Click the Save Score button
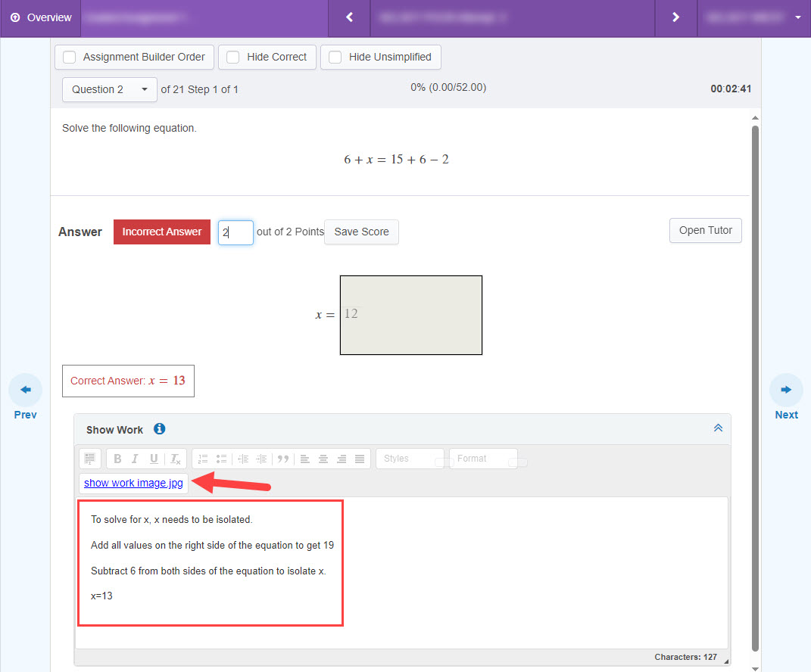This screenshot has width=811, height=672. [361, 232]
